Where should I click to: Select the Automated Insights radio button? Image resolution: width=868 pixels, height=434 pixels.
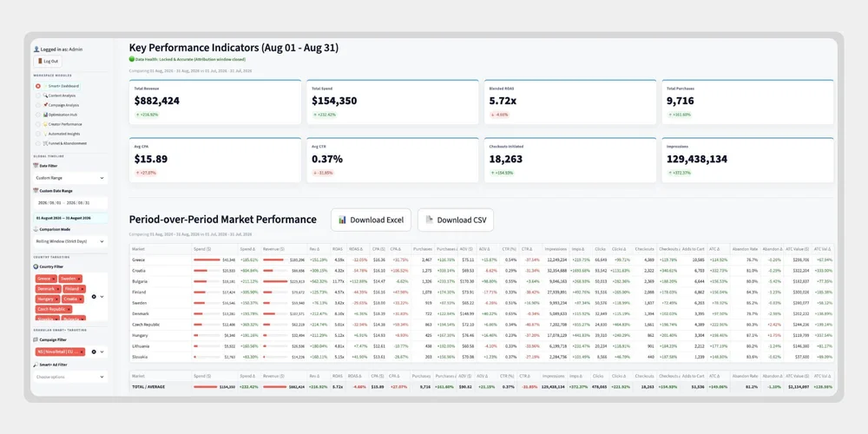point(38,134)
